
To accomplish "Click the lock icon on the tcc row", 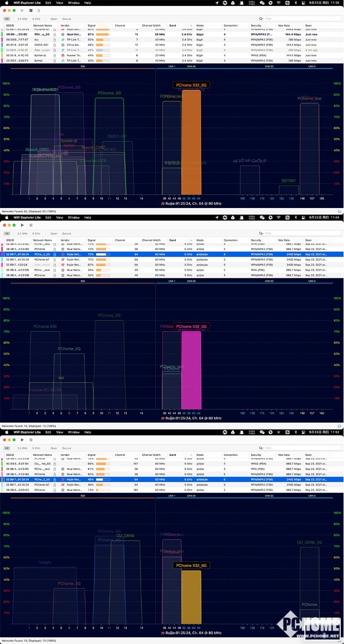I will pos(55,40).
